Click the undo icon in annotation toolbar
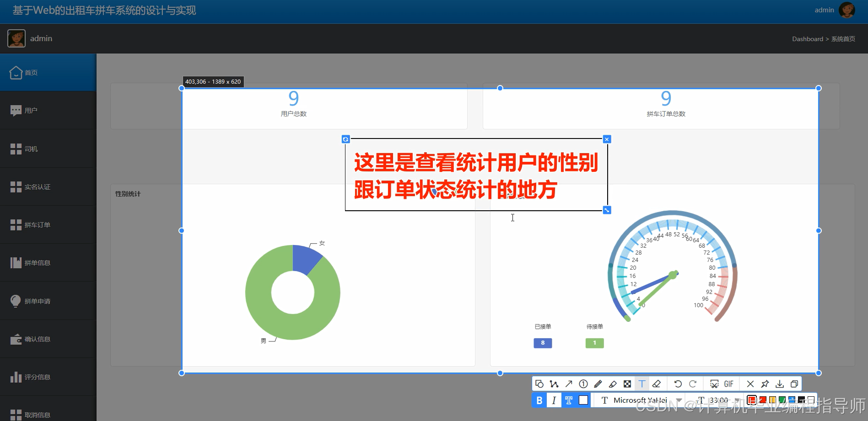Viewport: 868px width, 421px height. coord(679,384)
